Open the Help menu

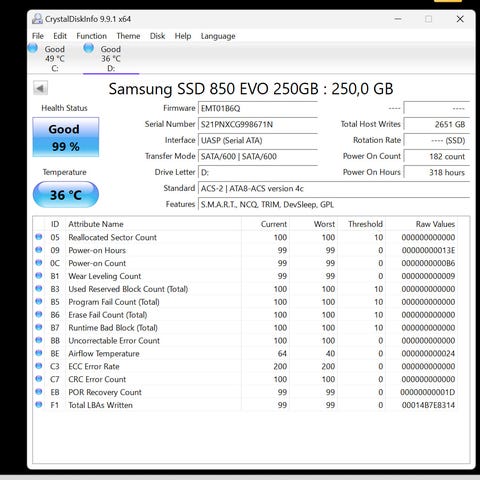click(x=183, y=36)
